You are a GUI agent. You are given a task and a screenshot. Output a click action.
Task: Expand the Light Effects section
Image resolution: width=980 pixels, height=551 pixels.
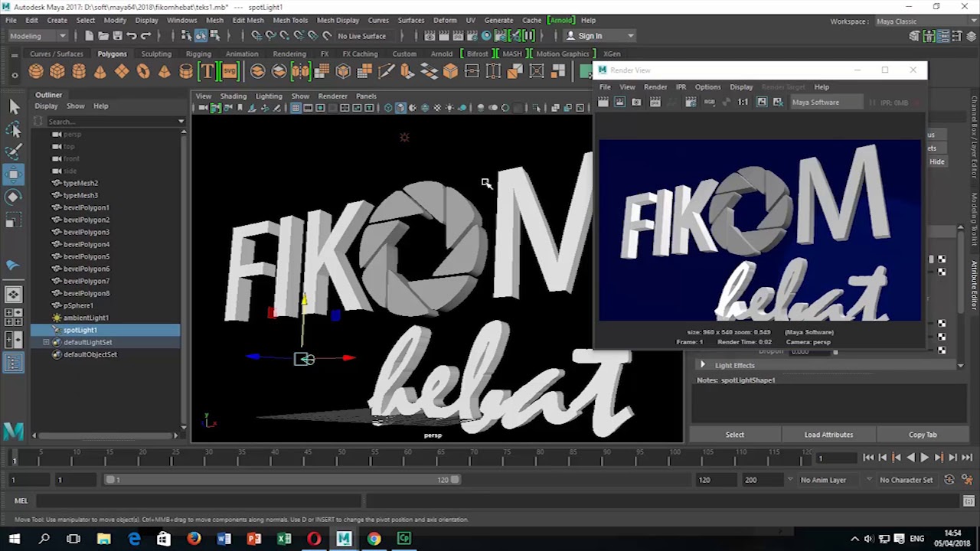[x=703, y=365]
